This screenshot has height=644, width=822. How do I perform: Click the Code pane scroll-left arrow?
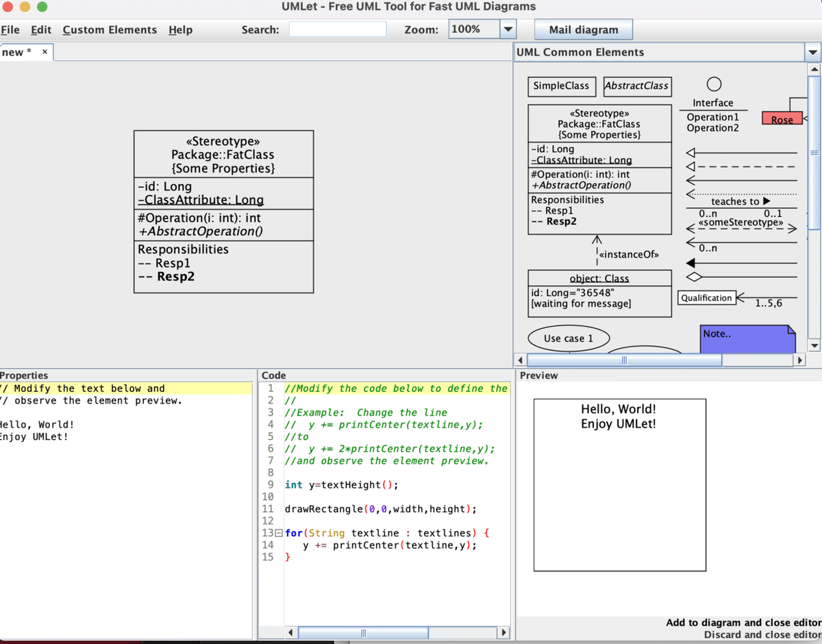tap(291, 632)
